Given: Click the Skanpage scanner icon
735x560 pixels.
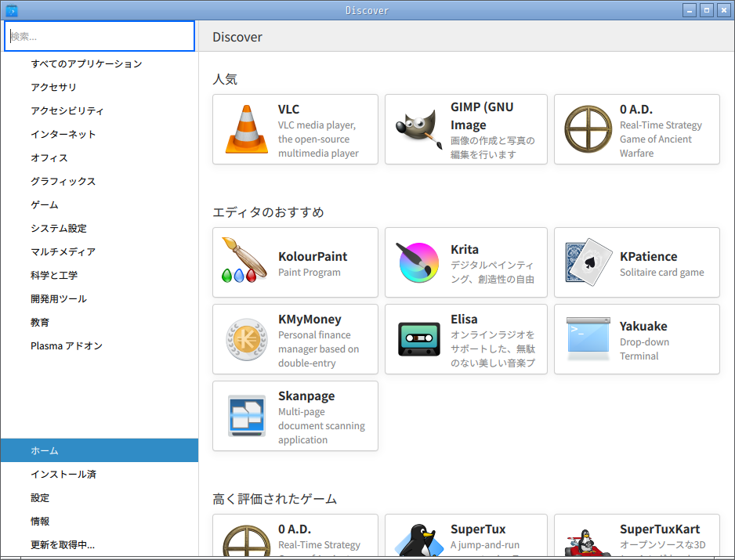Looking at the screenshot, I should [x=247, y=416].
